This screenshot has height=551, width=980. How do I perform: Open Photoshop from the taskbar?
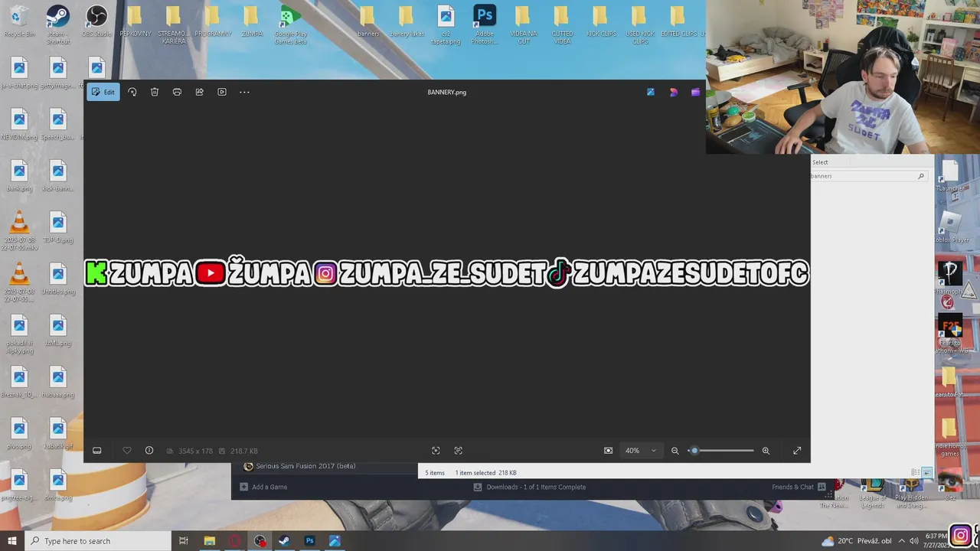(x=309, y=541)
